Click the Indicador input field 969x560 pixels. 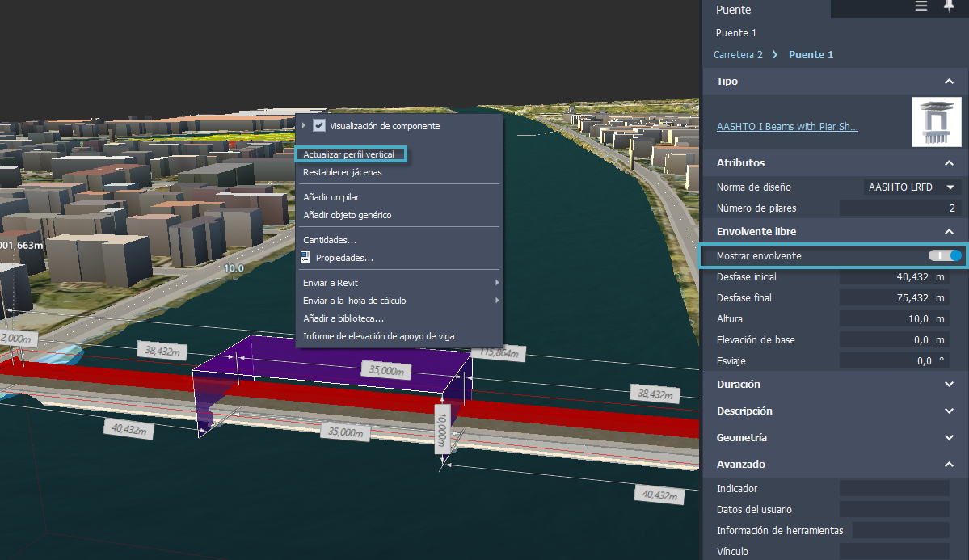pyautogui.click(x=894, y=488)
